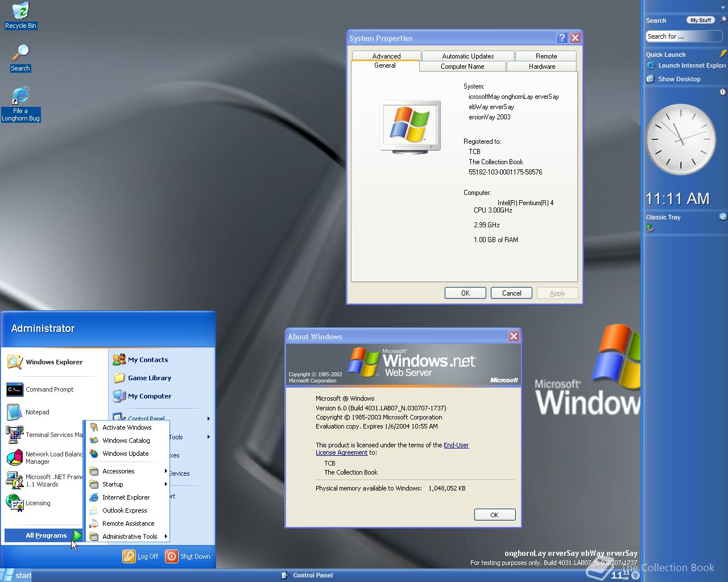Switch to the Automatic Updates tab
This screenshot has height=582, width=728.
[x=468, y=56]
